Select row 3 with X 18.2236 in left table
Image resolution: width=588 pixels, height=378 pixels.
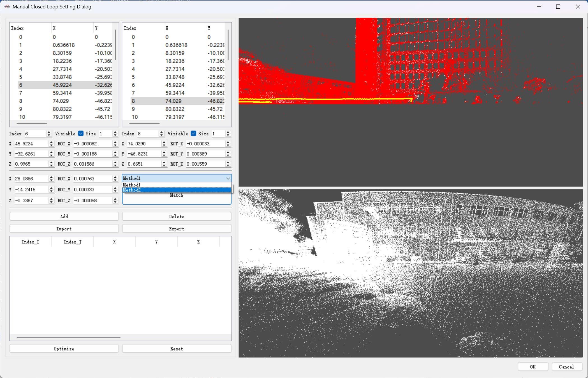pyautogui.click(x=65, y=61)
